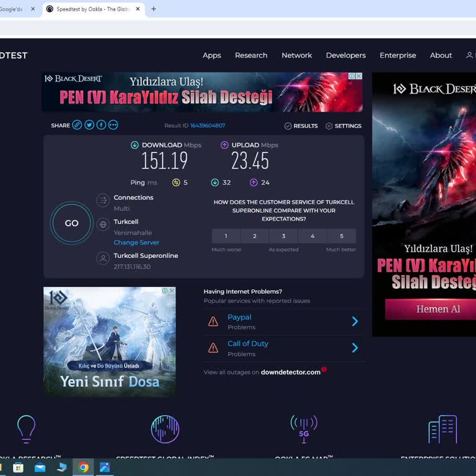Viewport: 476px width, 476px height.
Task: Close the Yeni Sınıf Dosa ad
Action: pos(172,291)
